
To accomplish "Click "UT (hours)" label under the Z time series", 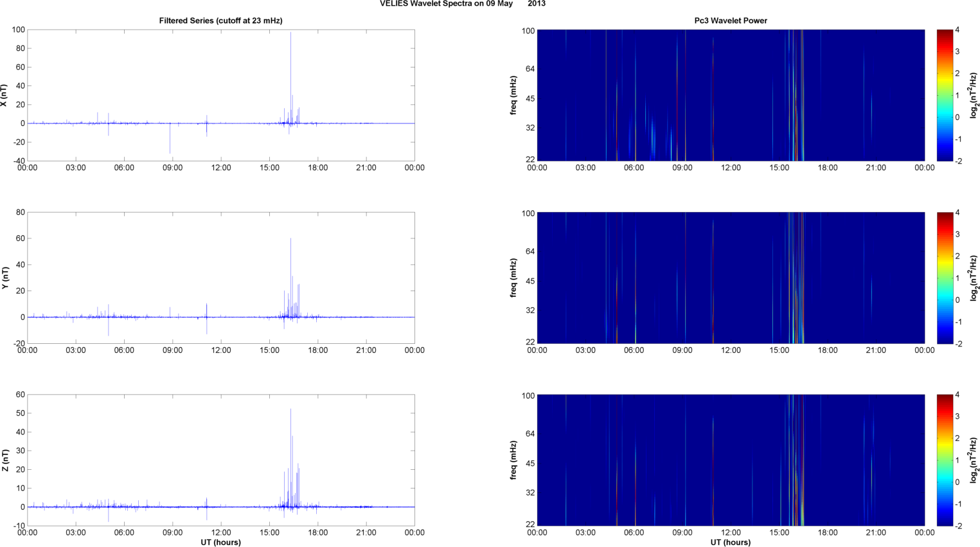I will [x=220, y=543].
